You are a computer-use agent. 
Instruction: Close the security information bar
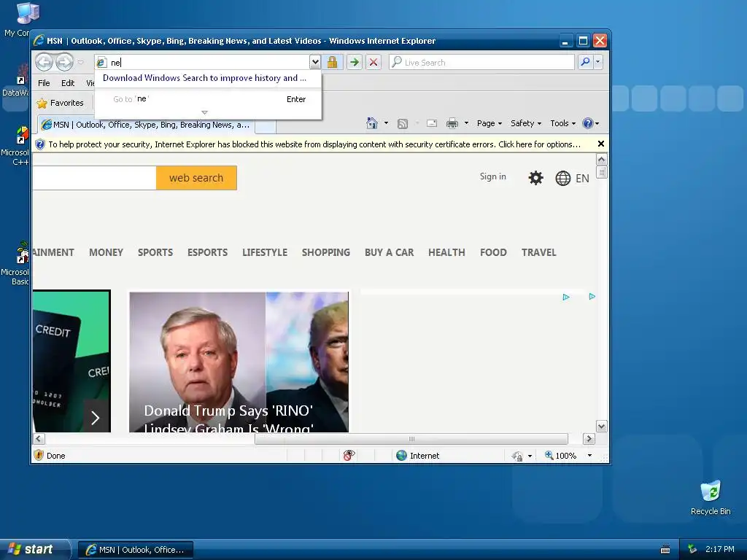(x=601, y=144)
